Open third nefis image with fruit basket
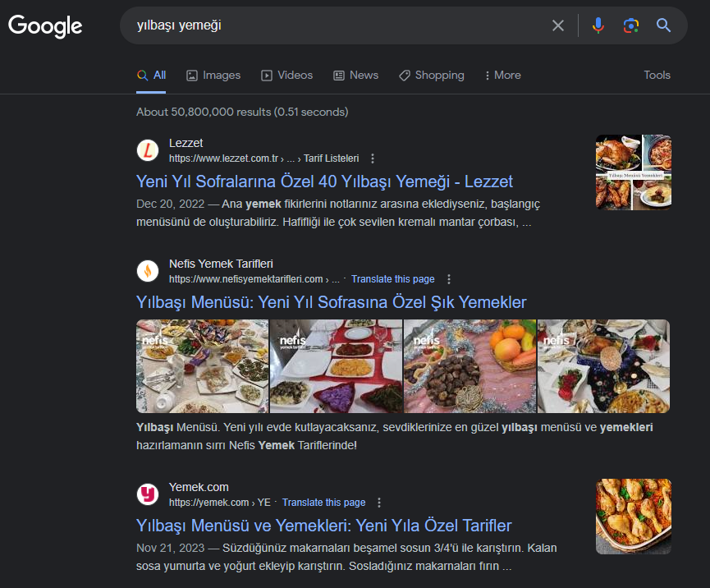710x588 pixels. pyautogui.click(x=470, y=366)
